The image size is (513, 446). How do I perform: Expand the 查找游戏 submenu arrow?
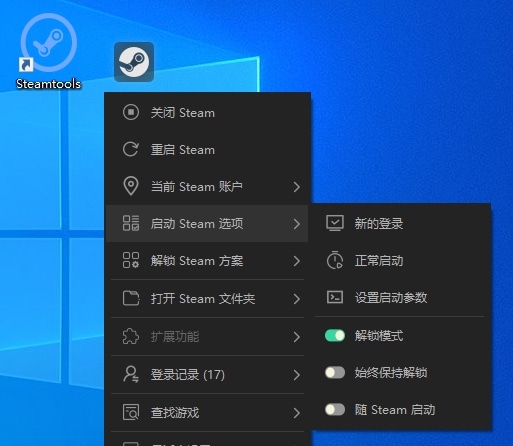297,413
